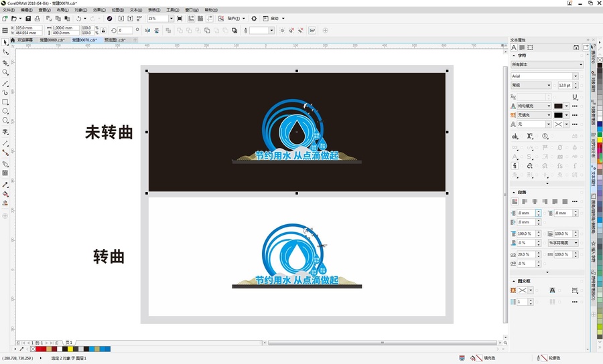The image size is (603, 364).
Task: Select the Freehand drawing tool
Action: 5,84
